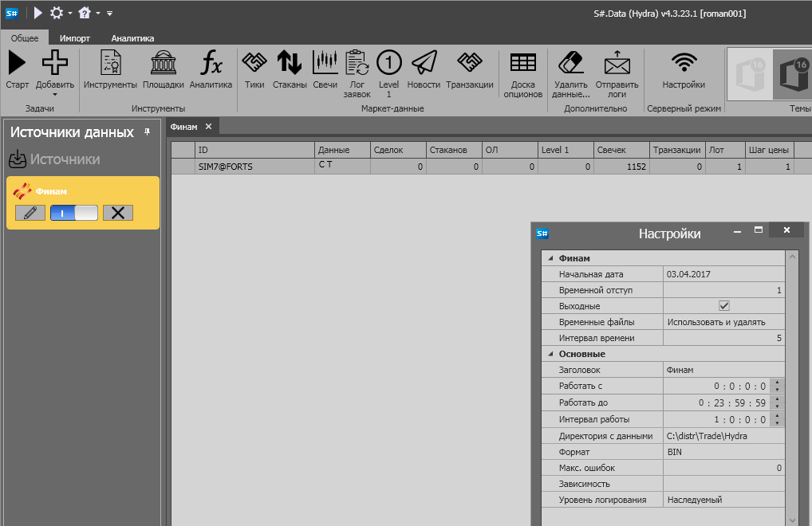Open the Настройки server mode icon
Viewport: 812px width, 526px height.
click(684, 63)
